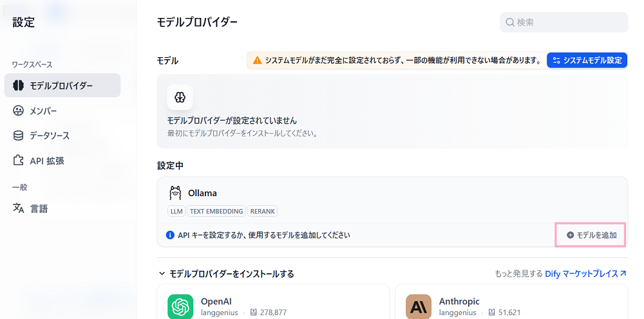The width and height of the screenshot is (644, 319).
Task: Click the members face icon in sidebar
Action: tap(18, 111)
